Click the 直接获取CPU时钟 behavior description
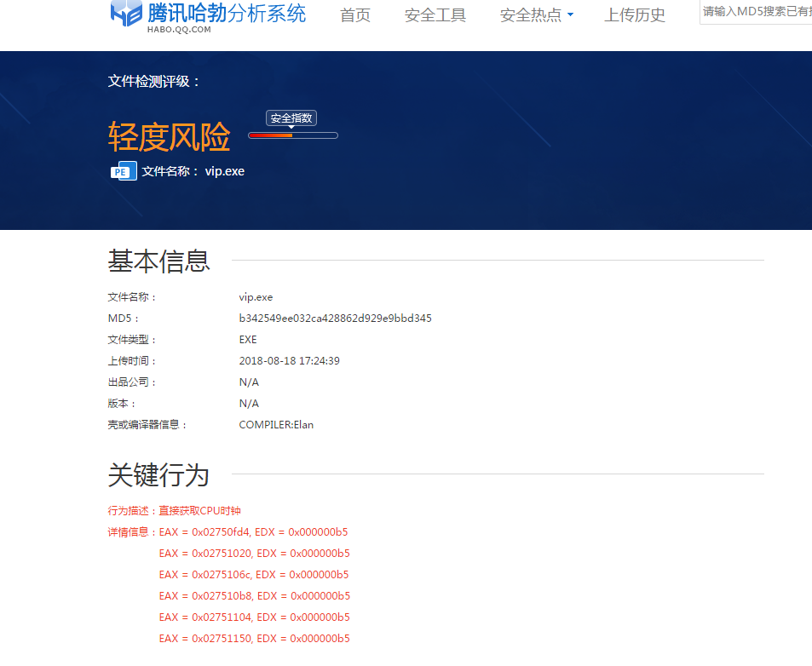The width and height of the screenshot is (812, 666). click(x=199, y=511)
